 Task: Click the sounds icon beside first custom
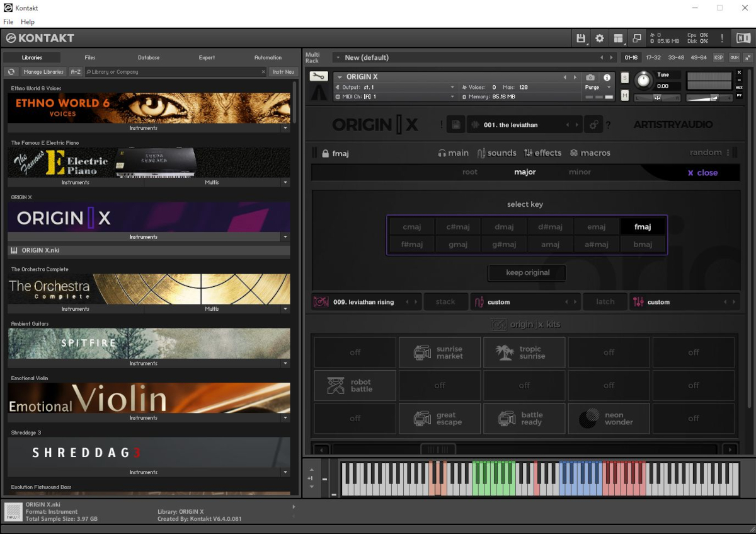(479, 302)
